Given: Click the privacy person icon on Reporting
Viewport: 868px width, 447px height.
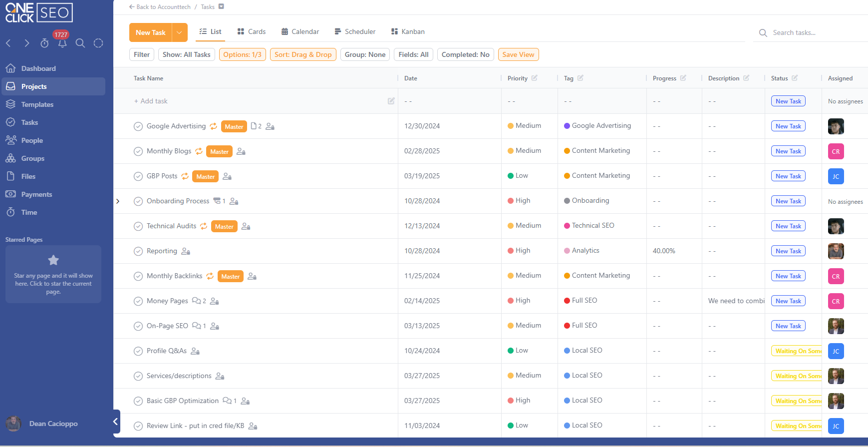Looking at the screenshot, I should point(186,251).
